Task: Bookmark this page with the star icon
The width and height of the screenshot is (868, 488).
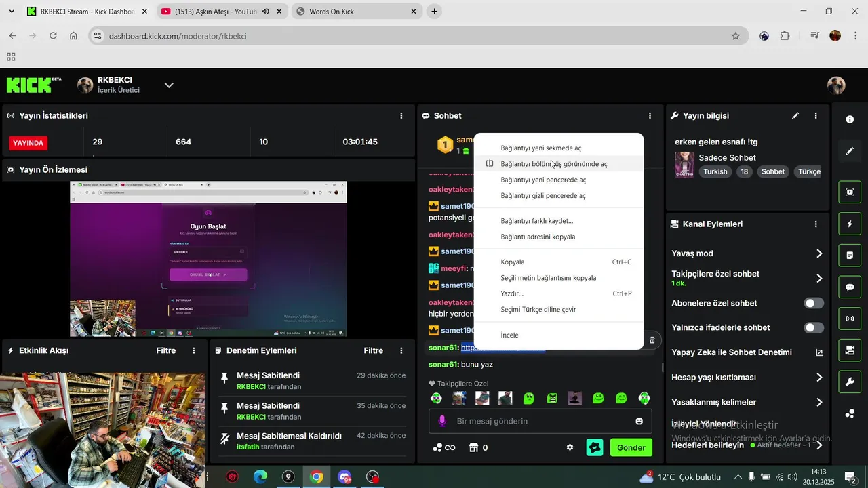Action: (736, 36)
